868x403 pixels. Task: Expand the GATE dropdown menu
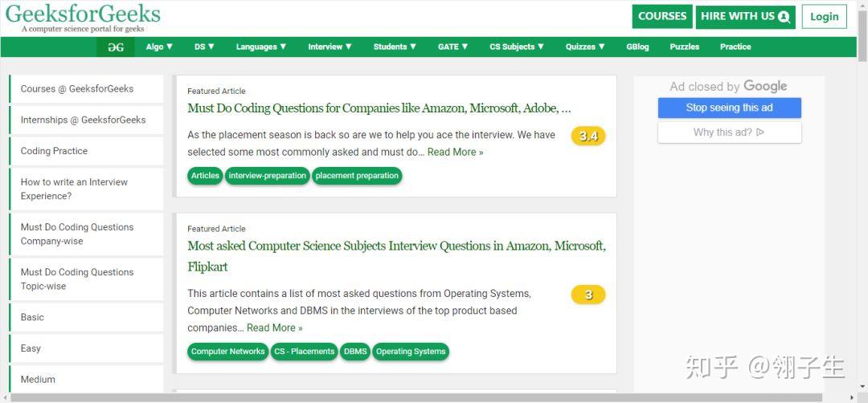(452, 47)
